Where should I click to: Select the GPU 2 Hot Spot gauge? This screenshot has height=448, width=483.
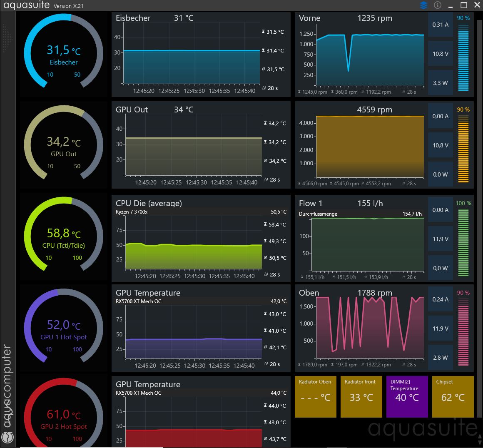pyautogui.click(x=63, y=413)
